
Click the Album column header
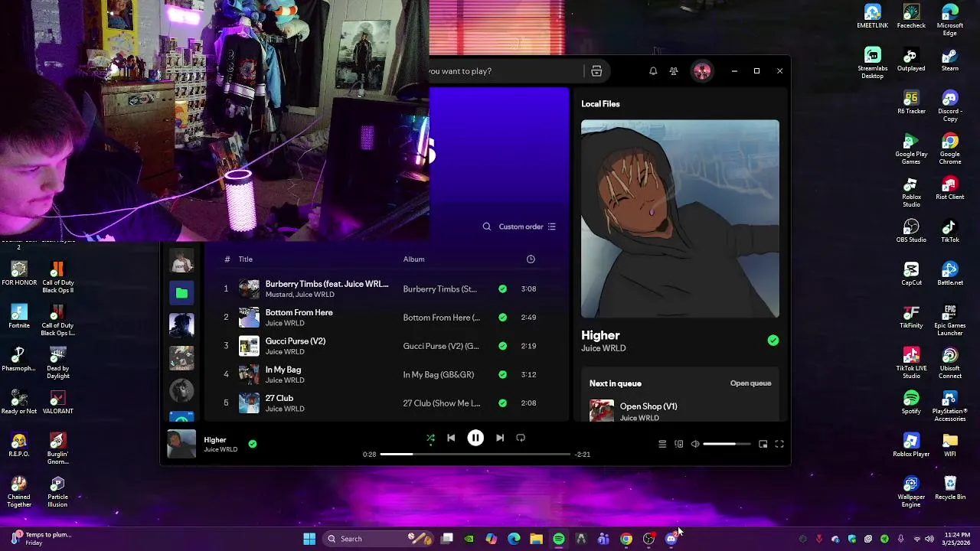pyautogui.click(x=413, y=259)
